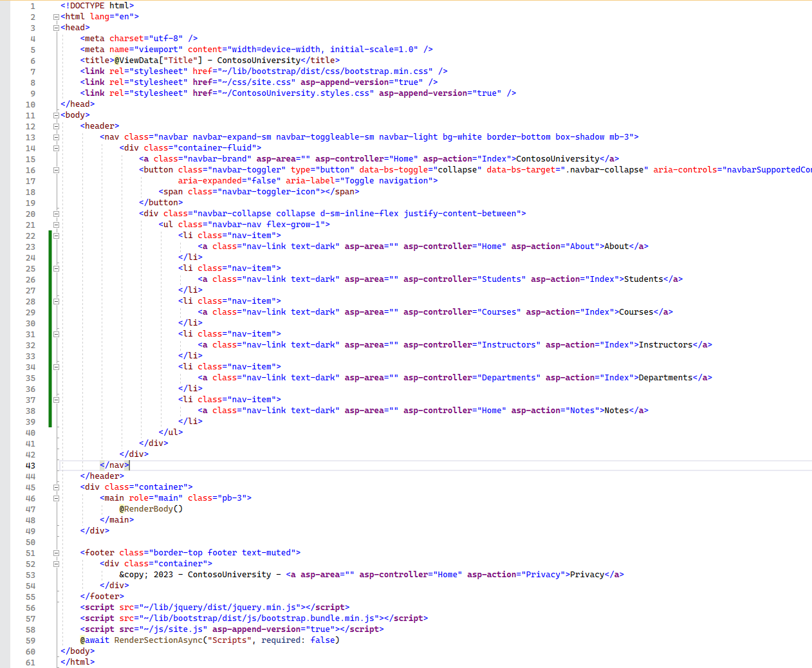
Task: Click line number 50 in the gutter
Action: [x=30, y=542]
